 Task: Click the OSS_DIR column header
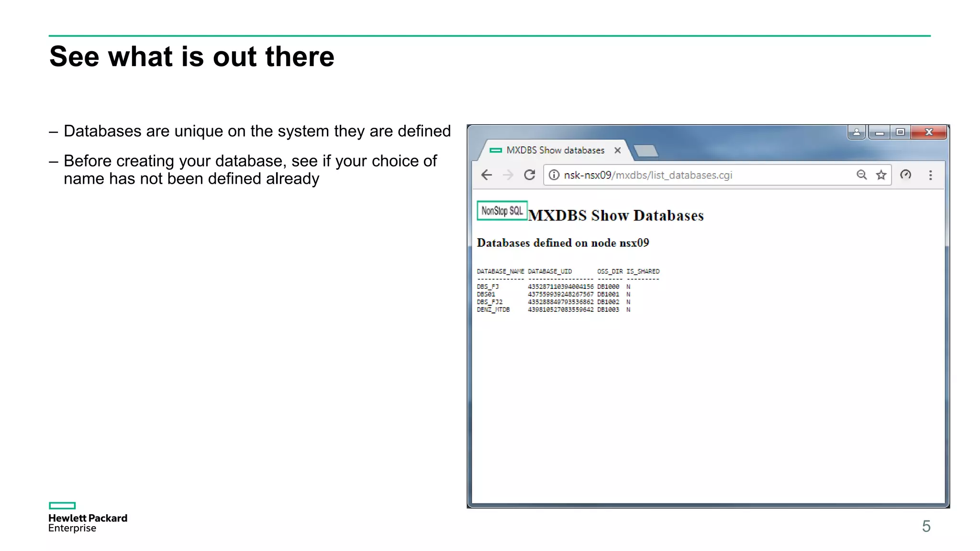[x=610, y=271]
